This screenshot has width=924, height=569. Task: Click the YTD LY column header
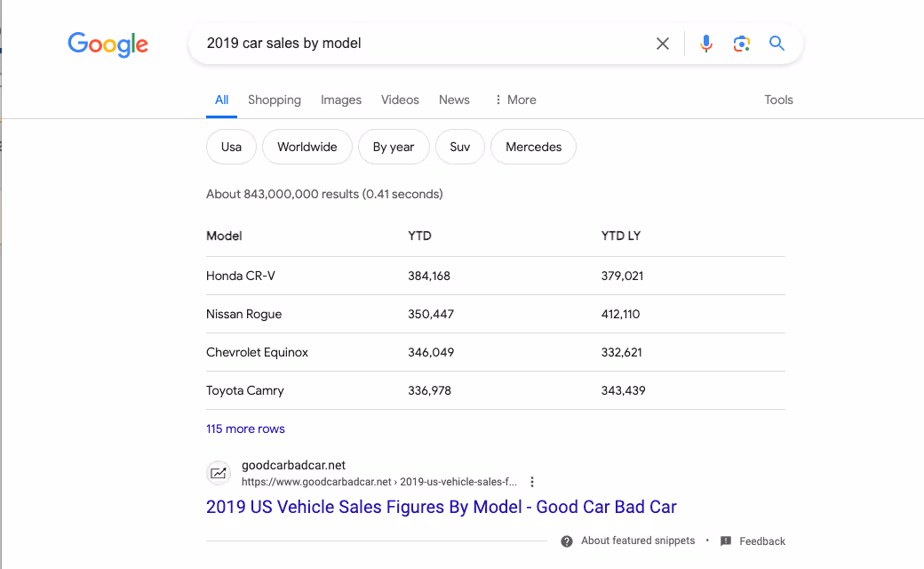(620, 236)
